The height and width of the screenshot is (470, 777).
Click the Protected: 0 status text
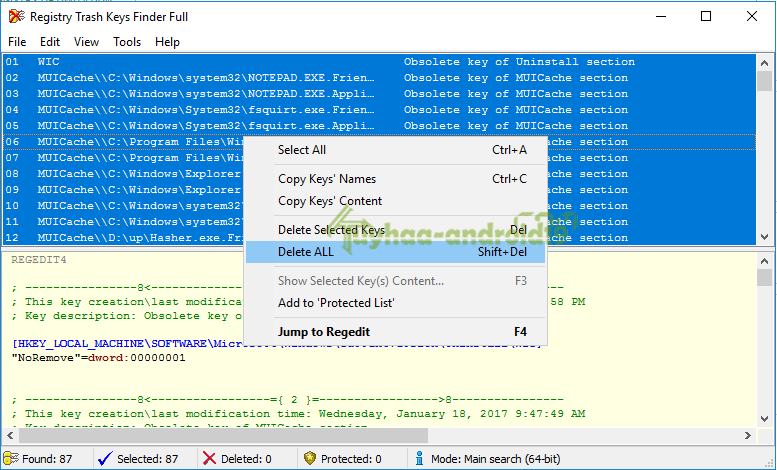tap(351, 459)
